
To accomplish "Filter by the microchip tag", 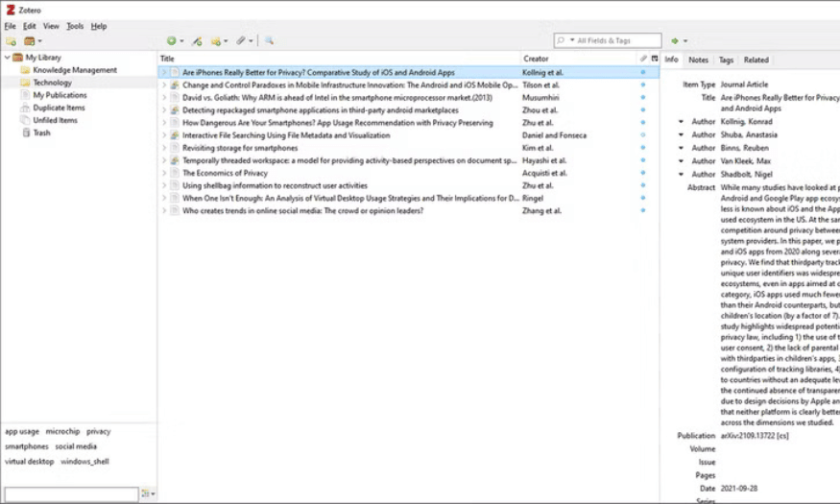I will 62,431.
